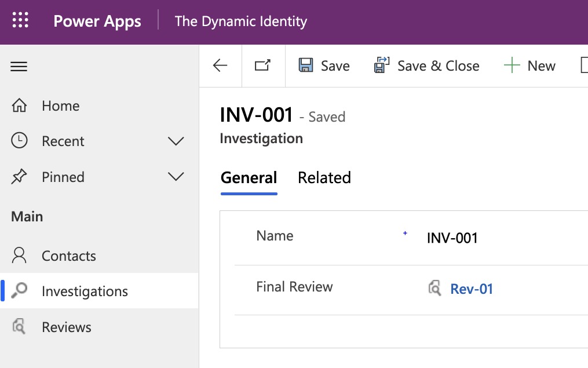Viewport: 588px width, 368px height.
Task: Click the back arrow button
Action: pyautogui.click(x=220, y=66)
